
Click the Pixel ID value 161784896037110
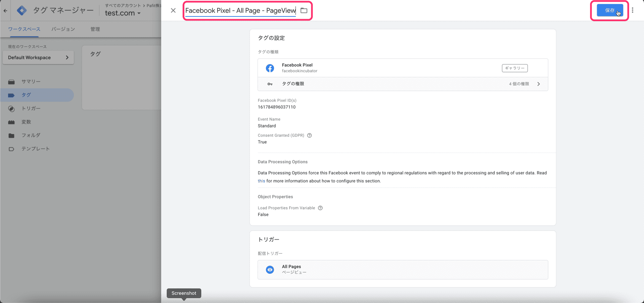click(277, 107)
